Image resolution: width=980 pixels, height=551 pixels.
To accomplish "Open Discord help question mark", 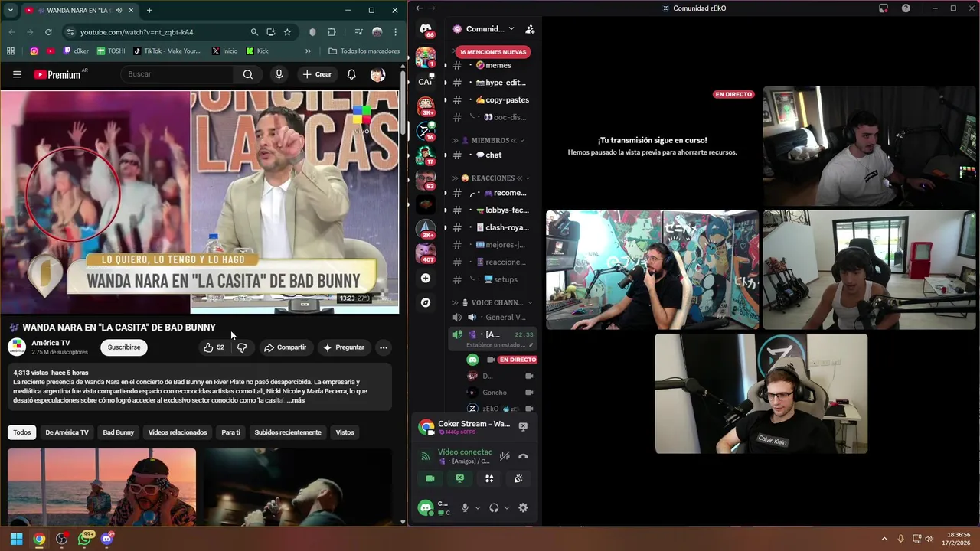I will point(906,8).
